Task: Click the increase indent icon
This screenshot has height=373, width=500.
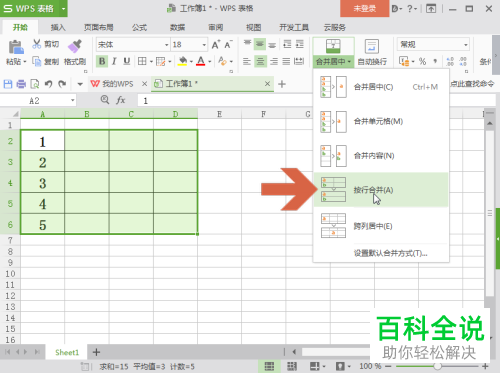Action: (x=300, y=44)
